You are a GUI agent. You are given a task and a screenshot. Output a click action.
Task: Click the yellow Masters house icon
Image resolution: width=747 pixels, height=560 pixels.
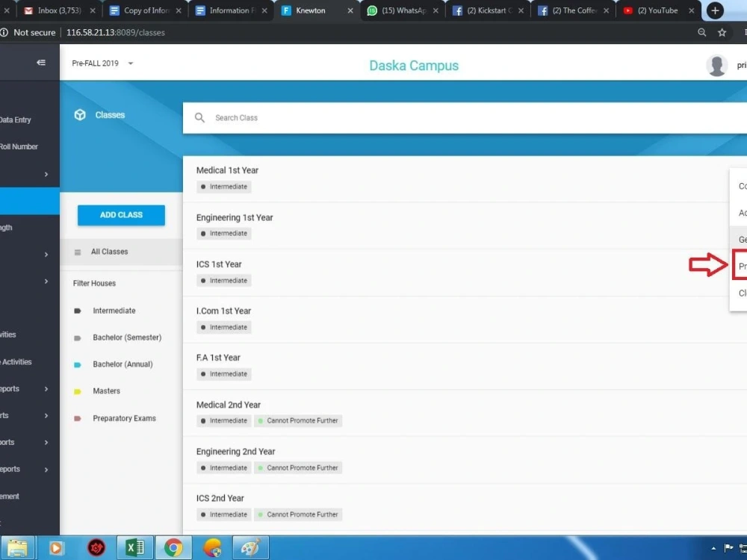[x=78, y=391]
